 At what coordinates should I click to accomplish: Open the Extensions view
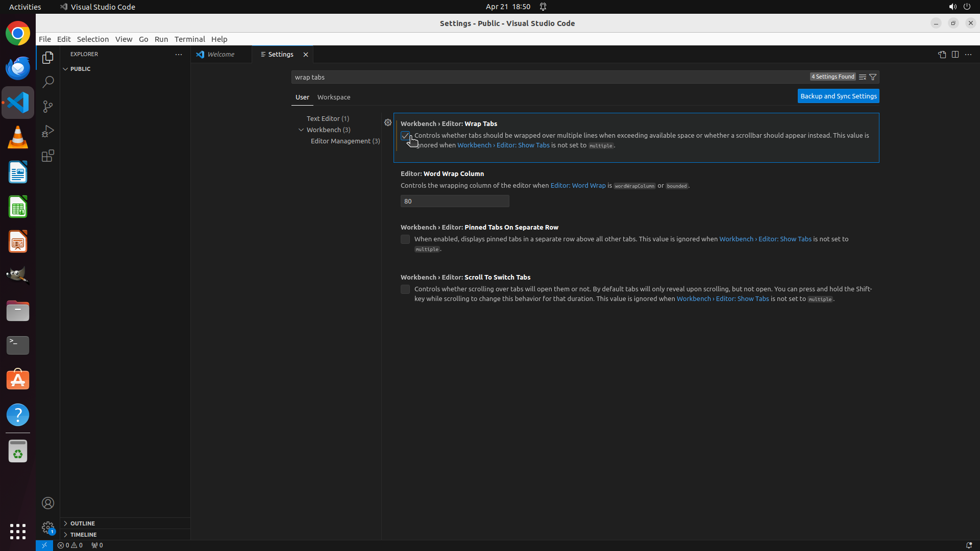(48, 156)
